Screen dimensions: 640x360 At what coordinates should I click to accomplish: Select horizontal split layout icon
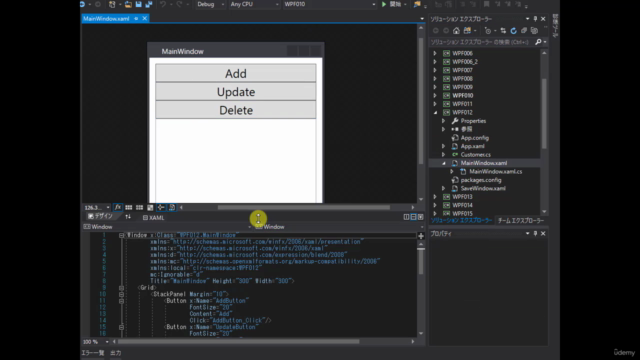click(x=413, y=217)
